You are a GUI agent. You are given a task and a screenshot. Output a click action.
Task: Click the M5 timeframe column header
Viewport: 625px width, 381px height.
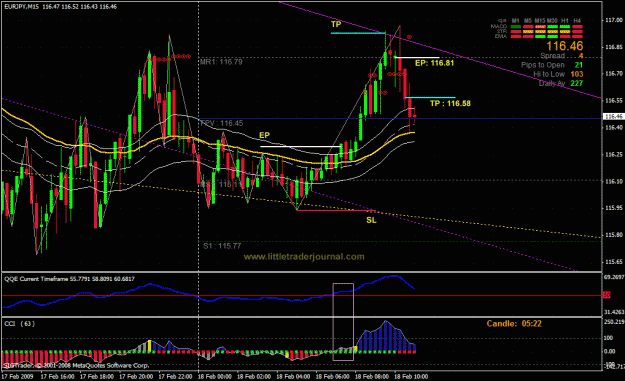[x=528, y=21]
